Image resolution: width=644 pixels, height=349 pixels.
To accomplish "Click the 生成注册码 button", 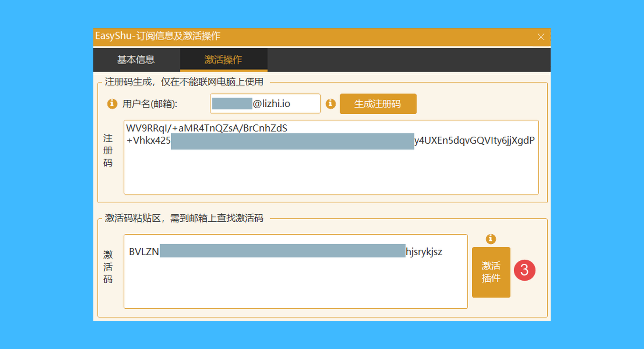I will (x=378, y=104).
